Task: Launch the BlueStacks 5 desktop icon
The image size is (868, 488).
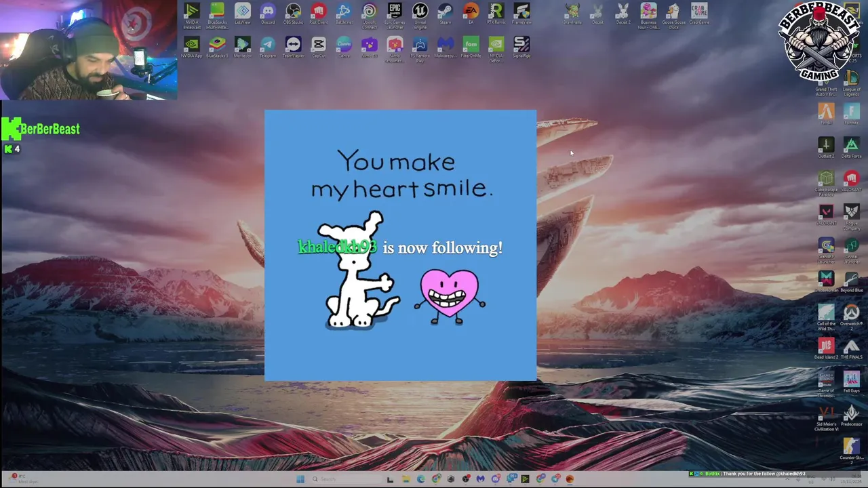Action: coord(217,47)
